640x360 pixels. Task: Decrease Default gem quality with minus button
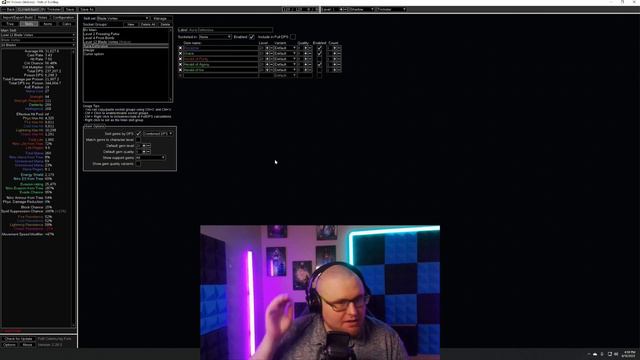[148, 151]
